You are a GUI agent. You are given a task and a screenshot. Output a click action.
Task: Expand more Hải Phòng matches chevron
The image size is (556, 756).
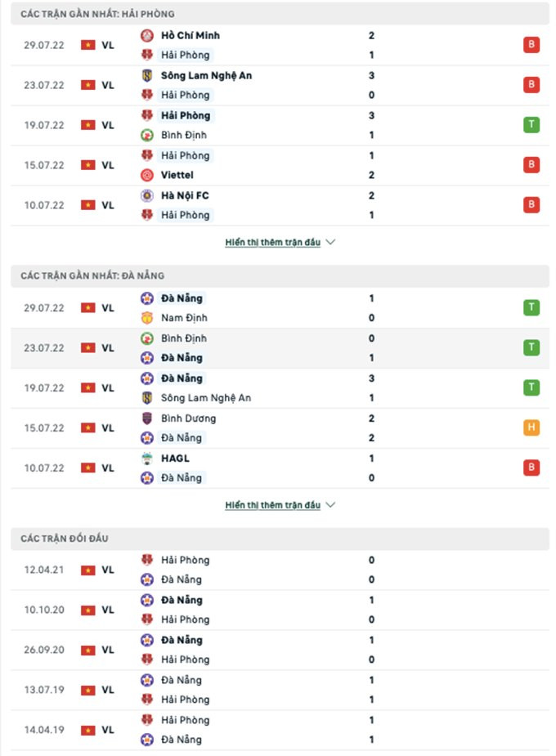[330, 243]
